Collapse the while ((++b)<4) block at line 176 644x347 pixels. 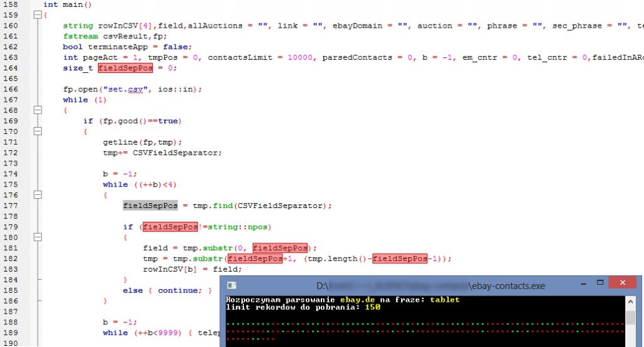[x=36, y=195]
